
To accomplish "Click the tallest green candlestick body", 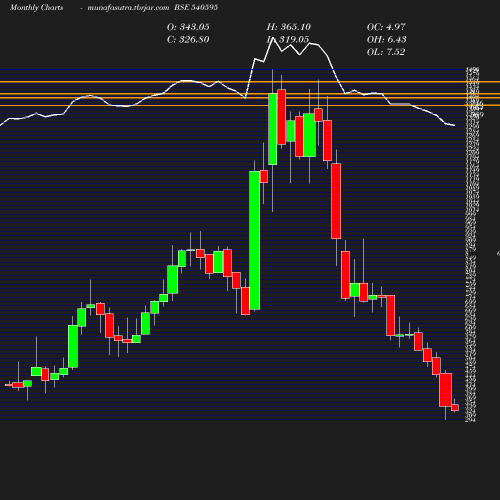I will (x=255, y=240).
